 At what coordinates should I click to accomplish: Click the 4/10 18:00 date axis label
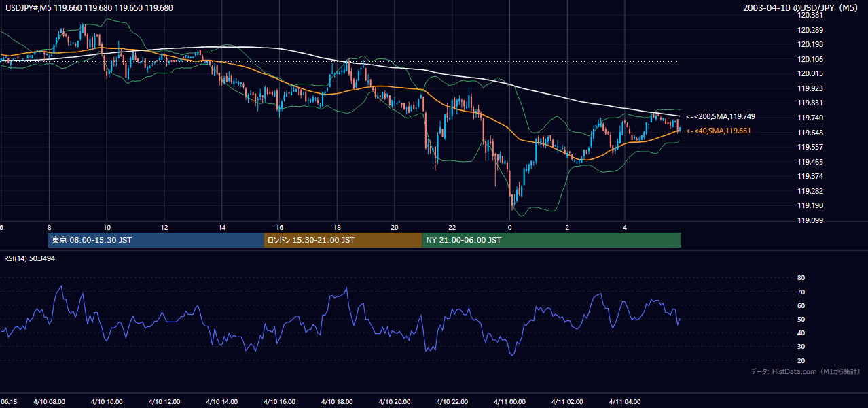[337, 401]
